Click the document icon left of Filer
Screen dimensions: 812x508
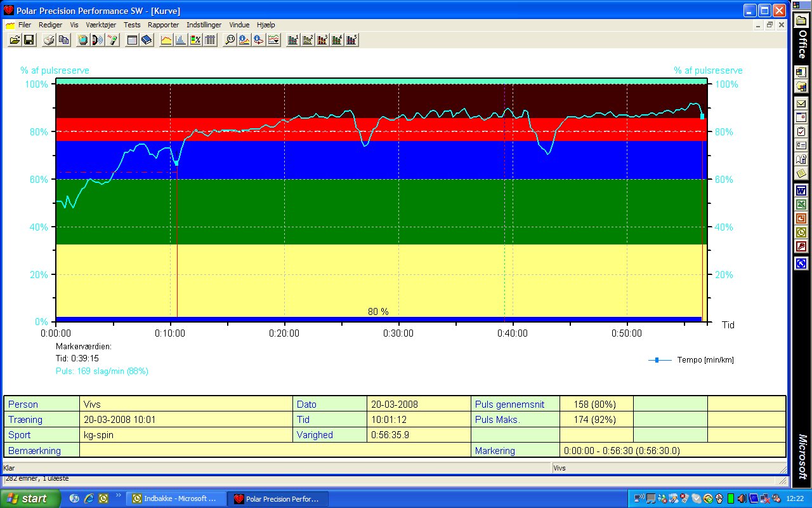click(10, 25)
